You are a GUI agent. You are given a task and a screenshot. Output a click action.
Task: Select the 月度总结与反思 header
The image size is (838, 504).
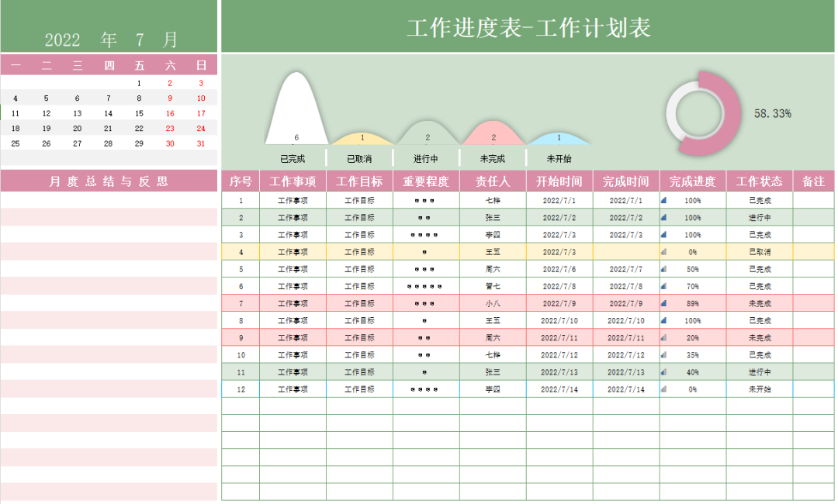point(109,181)
